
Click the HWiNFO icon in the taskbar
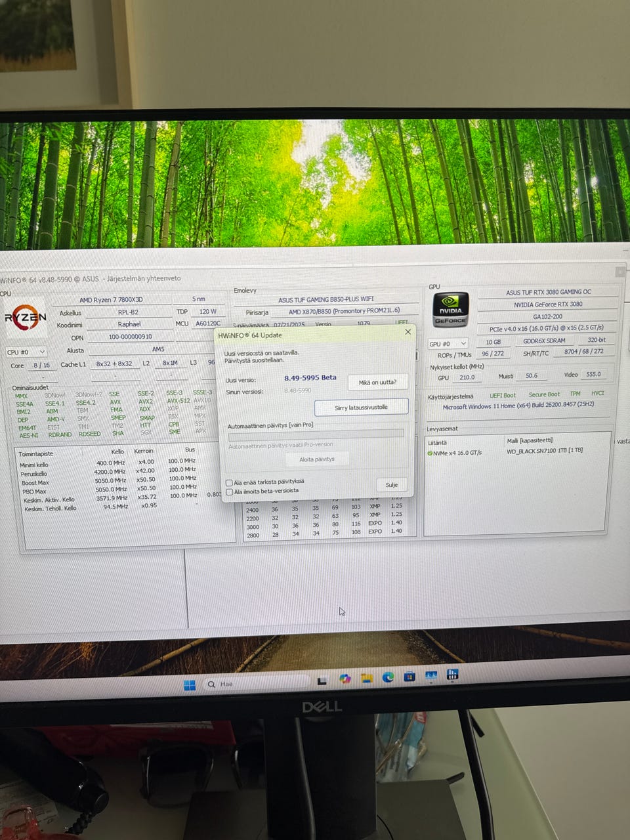[x=452, y=674]
